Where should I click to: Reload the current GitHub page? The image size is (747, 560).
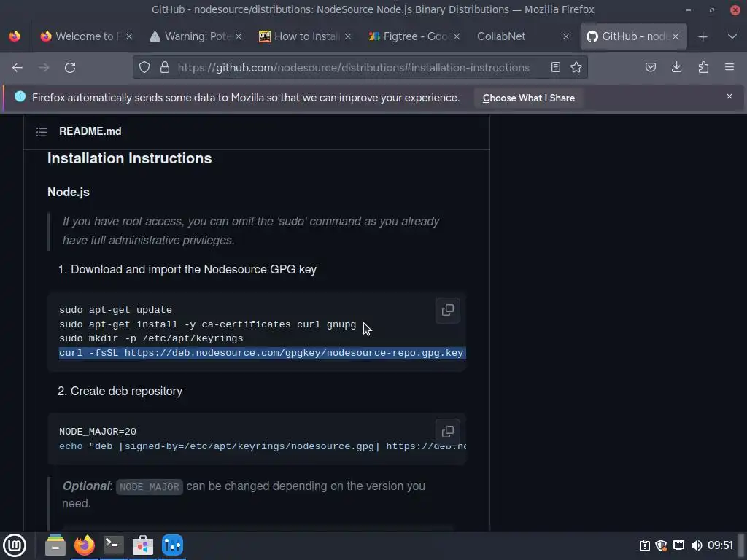pos(70,68)
